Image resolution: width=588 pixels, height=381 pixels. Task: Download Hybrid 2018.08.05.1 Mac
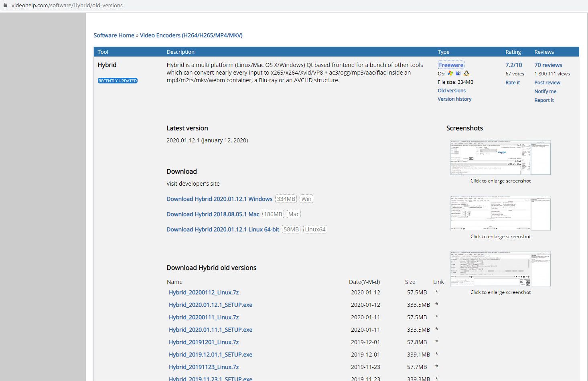[x=213, y=214]
